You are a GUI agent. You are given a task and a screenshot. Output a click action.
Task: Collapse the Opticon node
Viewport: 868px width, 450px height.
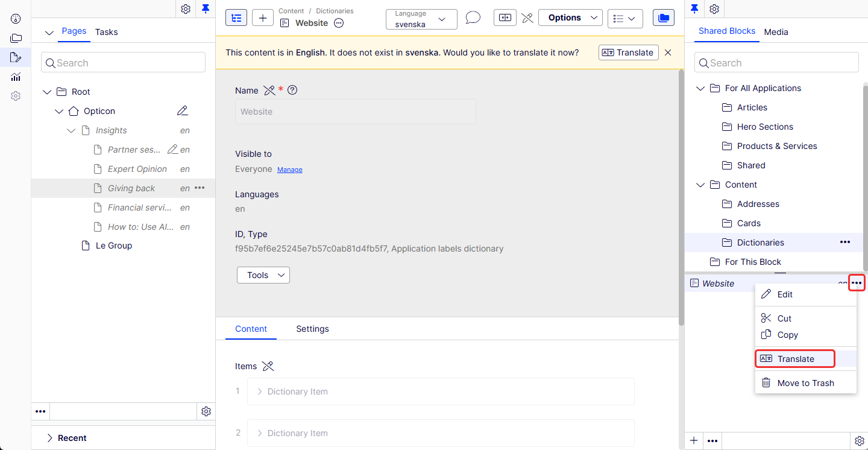[59, 111]
